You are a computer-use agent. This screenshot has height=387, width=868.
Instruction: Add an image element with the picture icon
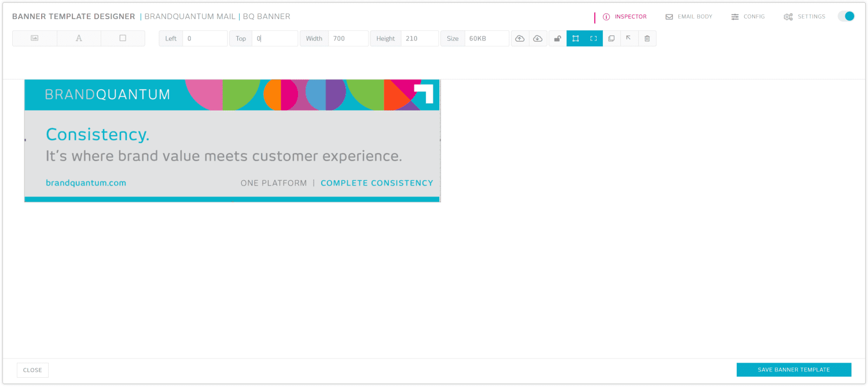pyautogui.click(x=35, y=38)
